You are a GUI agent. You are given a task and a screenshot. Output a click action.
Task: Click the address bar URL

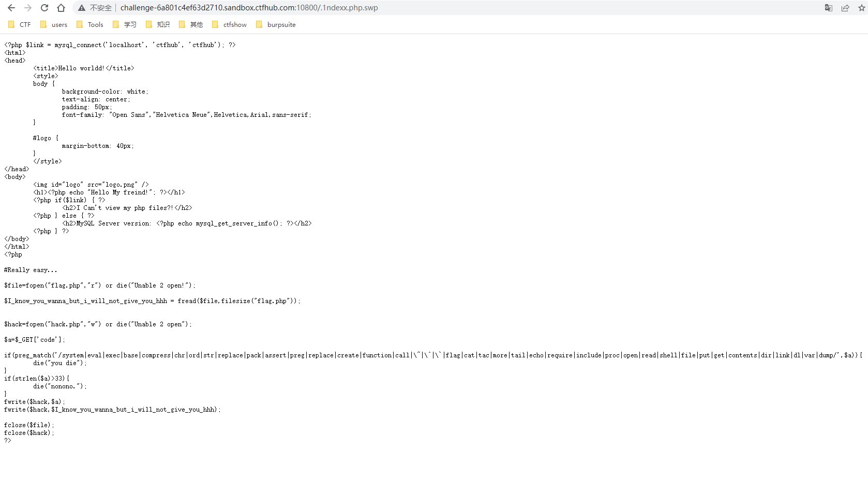tap(249, 8)
